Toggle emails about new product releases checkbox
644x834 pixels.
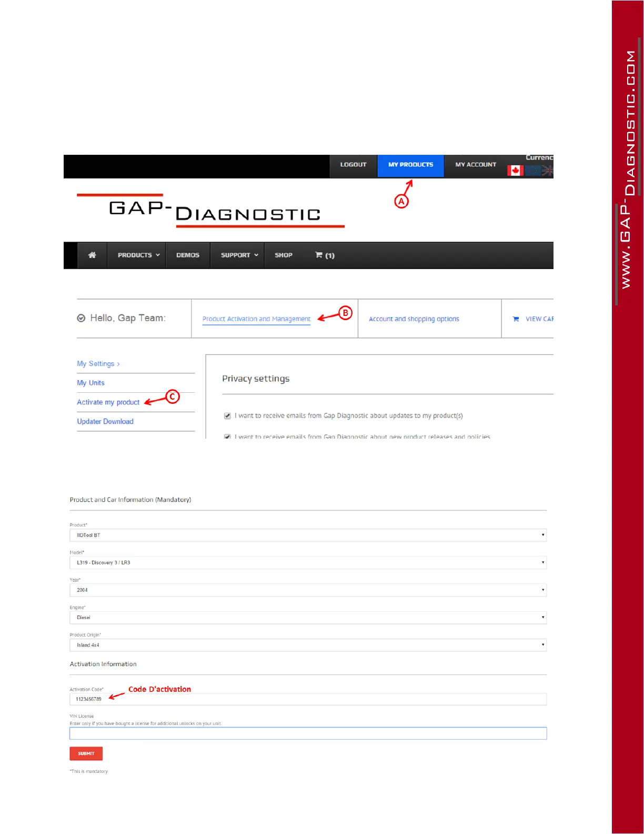pos(227,436)
